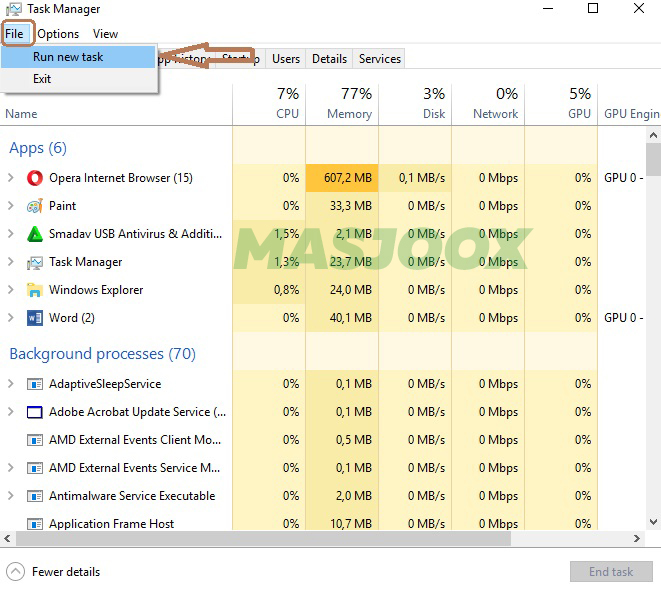Image resolution: width=661 pixels, height=593 pixels.
Task: Sort by the Memory column header
Action: tap(342, 105)
